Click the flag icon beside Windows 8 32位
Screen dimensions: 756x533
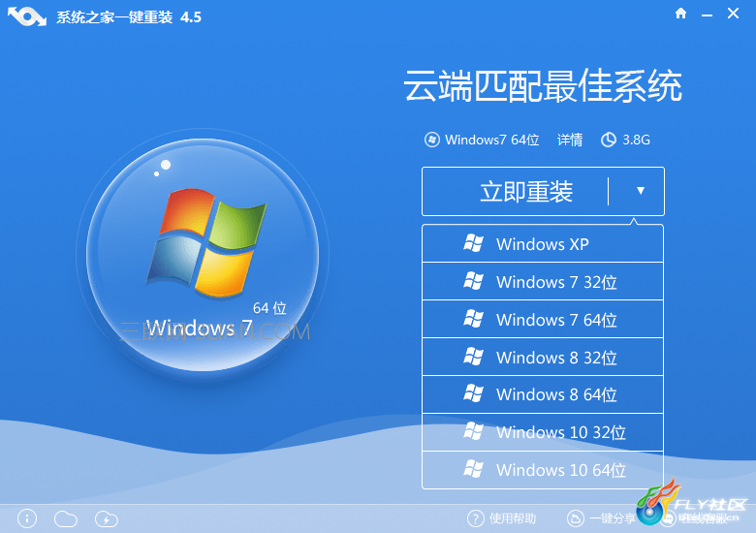[473, 357]
